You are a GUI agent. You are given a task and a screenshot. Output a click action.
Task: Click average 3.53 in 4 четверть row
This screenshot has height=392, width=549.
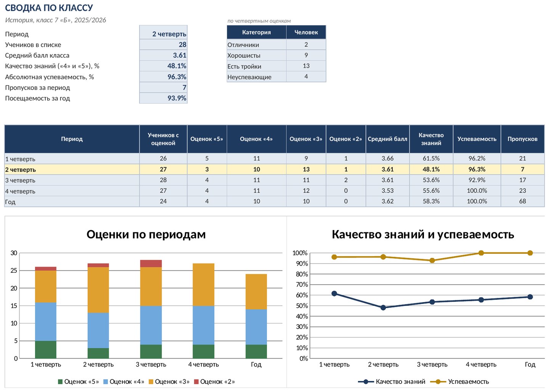(388, 190)
